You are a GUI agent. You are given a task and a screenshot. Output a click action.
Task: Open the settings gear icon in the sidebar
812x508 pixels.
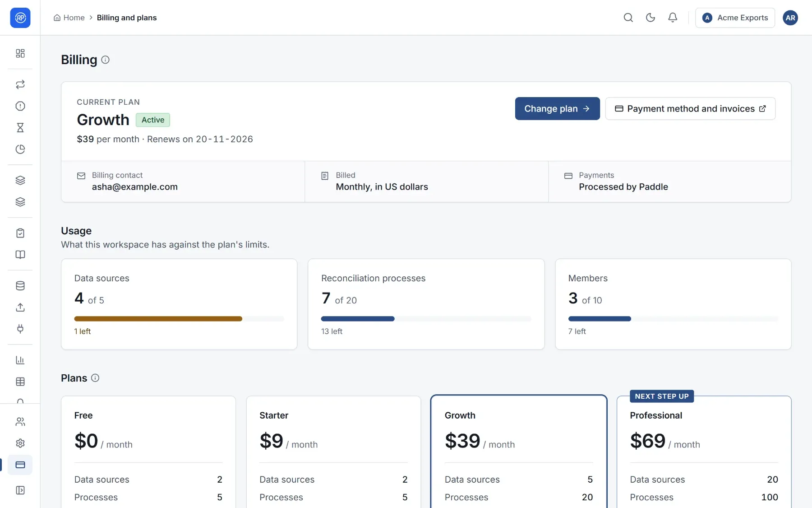point(20,443)
